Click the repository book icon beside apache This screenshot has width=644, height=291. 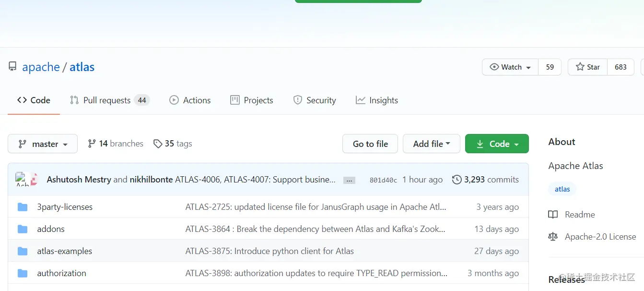(12, 67)
